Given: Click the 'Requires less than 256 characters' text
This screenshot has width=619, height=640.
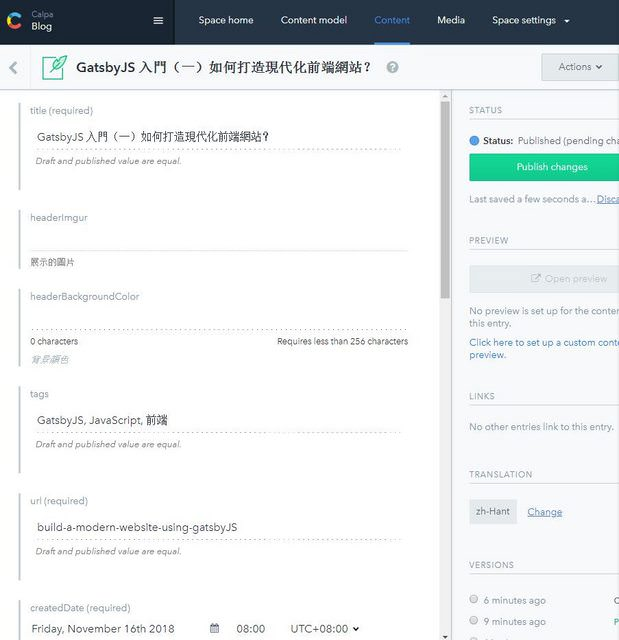Looking at the screenshot, I should tap(342, 341).
